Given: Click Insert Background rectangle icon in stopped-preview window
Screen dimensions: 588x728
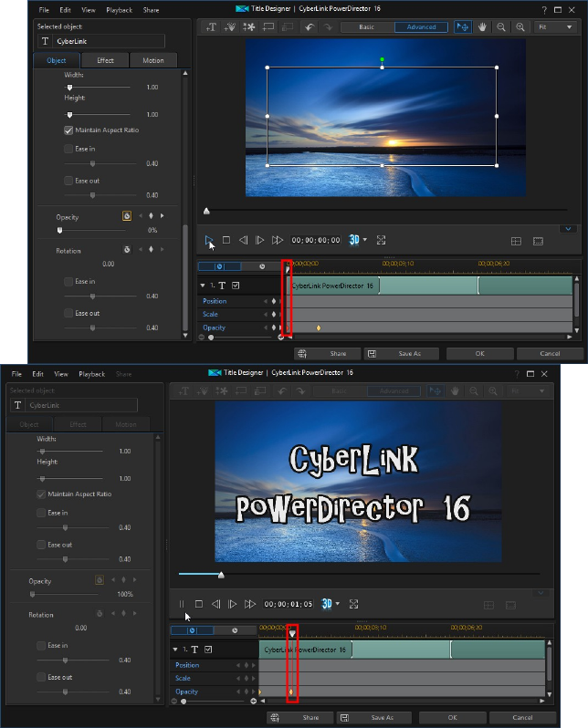Looking at the screenshot, I should 268,27.
